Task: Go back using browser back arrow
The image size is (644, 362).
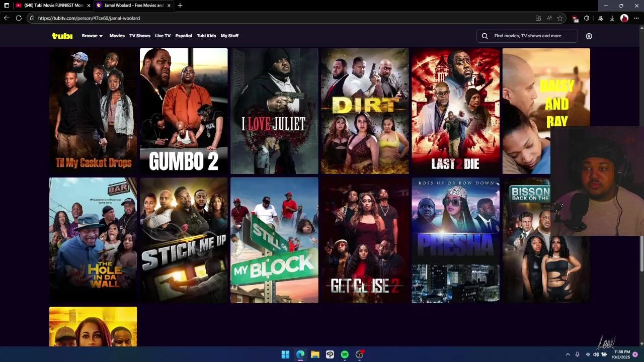Action: tap(7, 18)
